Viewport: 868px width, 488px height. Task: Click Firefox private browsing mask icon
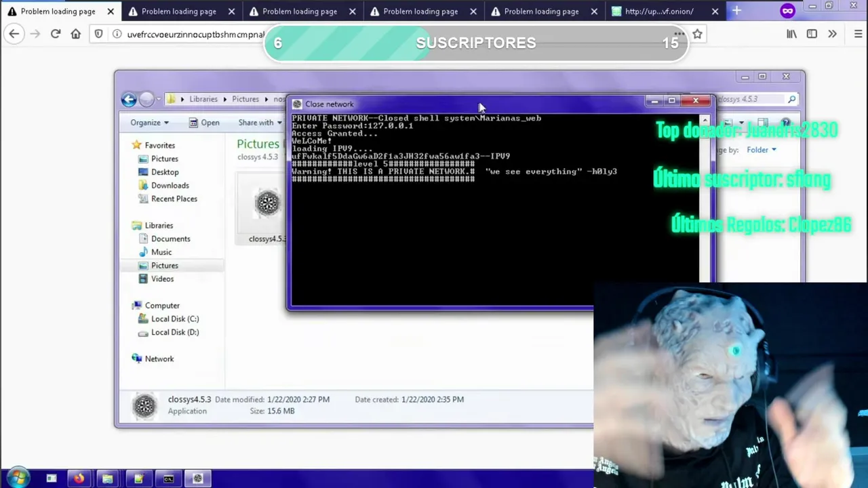pyautogui.click(x=787, y=11)
